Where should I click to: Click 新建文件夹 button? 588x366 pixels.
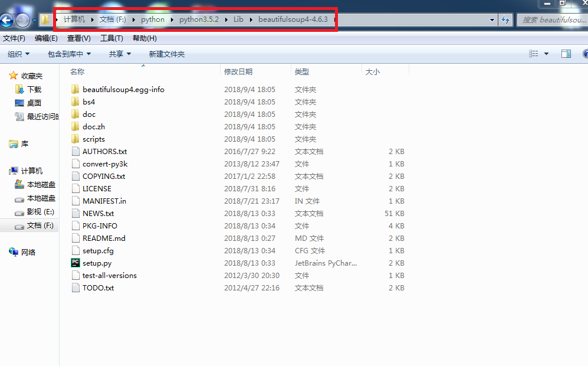coord(166,54)
